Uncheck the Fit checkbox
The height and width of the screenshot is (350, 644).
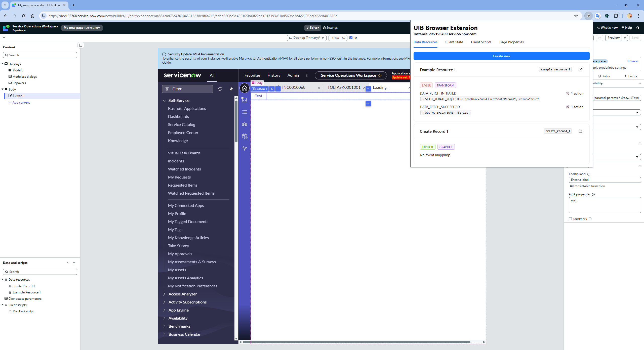(x=351, y=38)
